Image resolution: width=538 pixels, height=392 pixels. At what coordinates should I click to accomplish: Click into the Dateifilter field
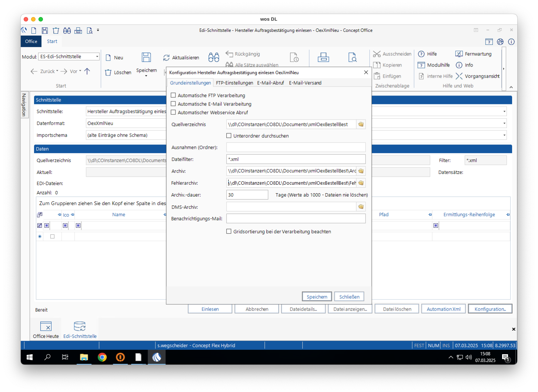point(296,159)
